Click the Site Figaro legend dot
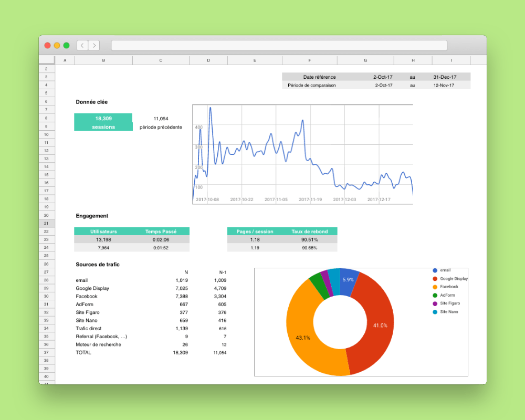 coord(435,303)
